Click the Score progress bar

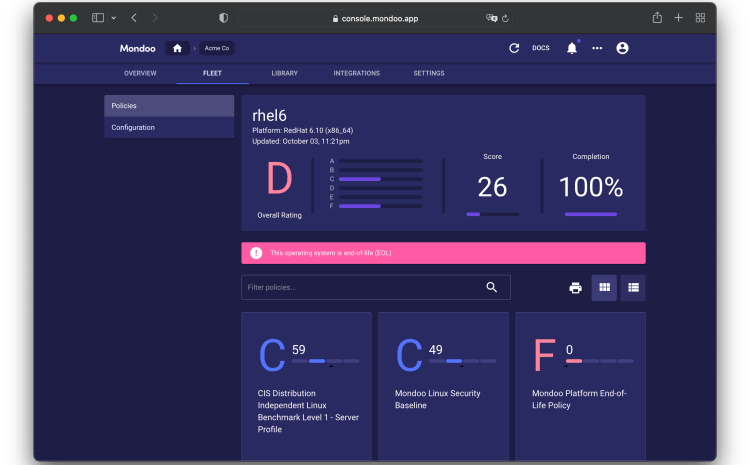[x=492, y=214]
